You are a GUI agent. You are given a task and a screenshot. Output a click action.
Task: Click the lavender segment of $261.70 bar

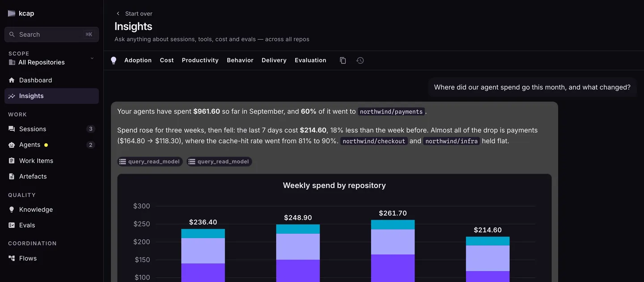(x=393, y=242)
